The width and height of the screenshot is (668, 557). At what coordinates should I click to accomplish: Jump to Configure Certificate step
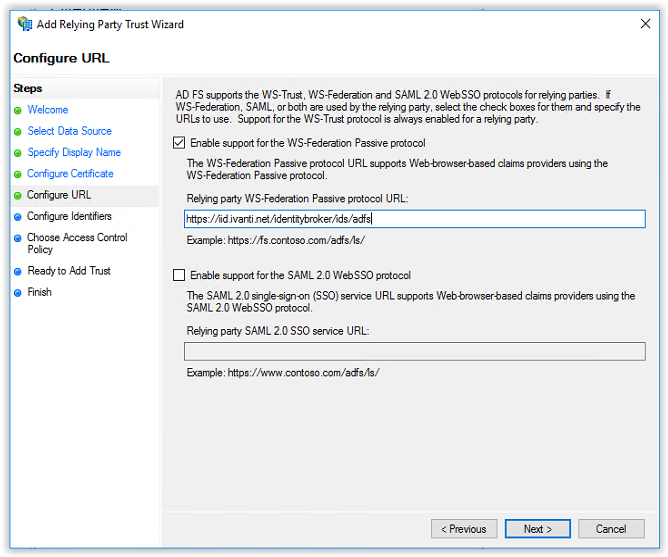70,174
